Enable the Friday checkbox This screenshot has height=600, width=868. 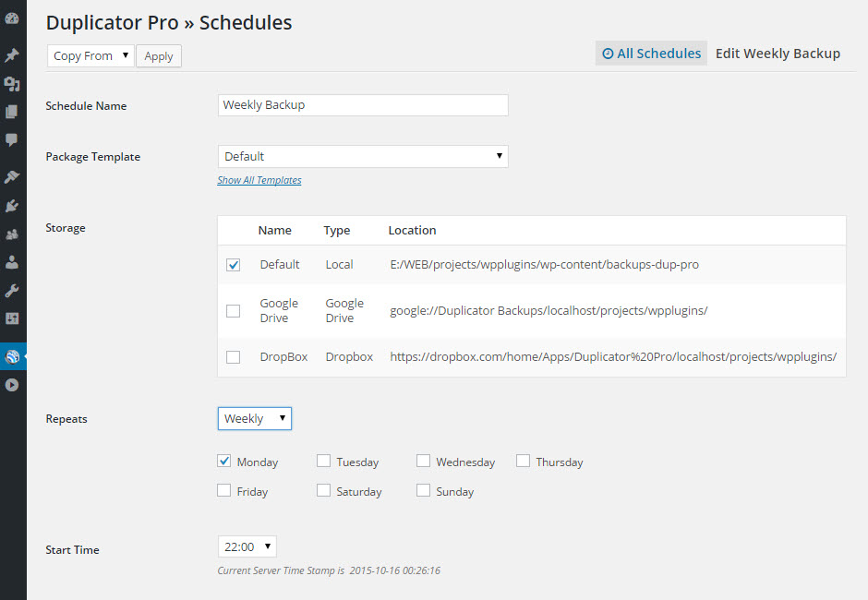[x=223, y=490]
